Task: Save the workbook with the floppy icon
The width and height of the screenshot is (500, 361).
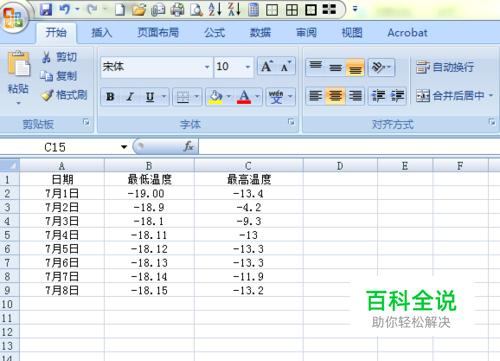Action: (x=46, y=9)
